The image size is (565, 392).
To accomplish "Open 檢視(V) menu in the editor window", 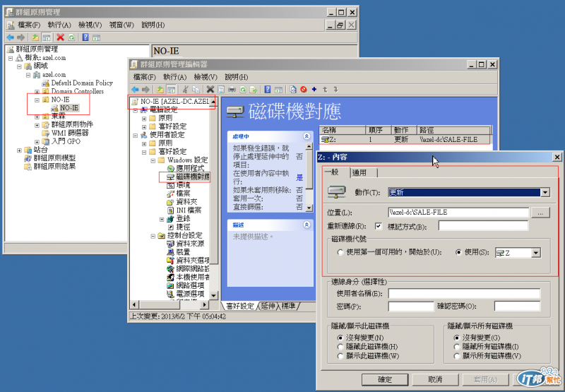I will (206, 77).
